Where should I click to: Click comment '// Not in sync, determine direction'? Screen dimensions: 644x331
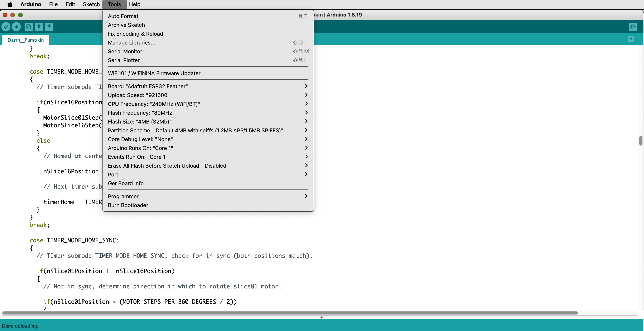click(x=162, y=286)
